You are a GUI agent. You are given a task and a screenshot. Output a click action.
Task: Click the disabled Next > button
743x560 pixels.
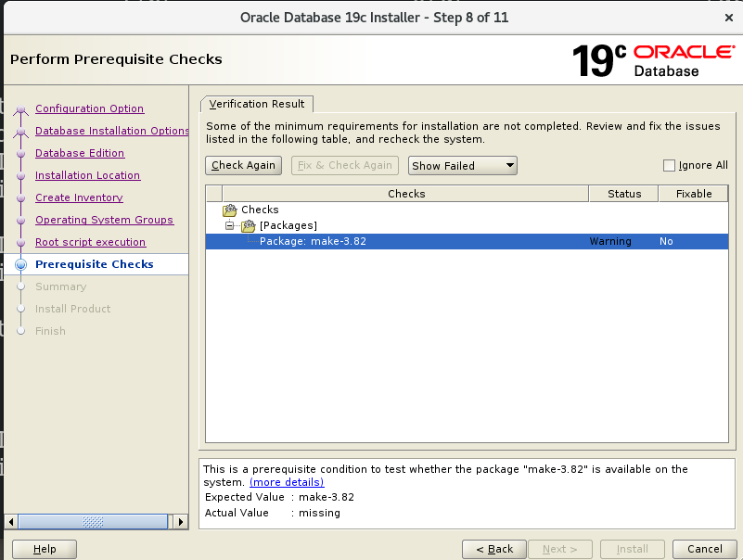560,549
